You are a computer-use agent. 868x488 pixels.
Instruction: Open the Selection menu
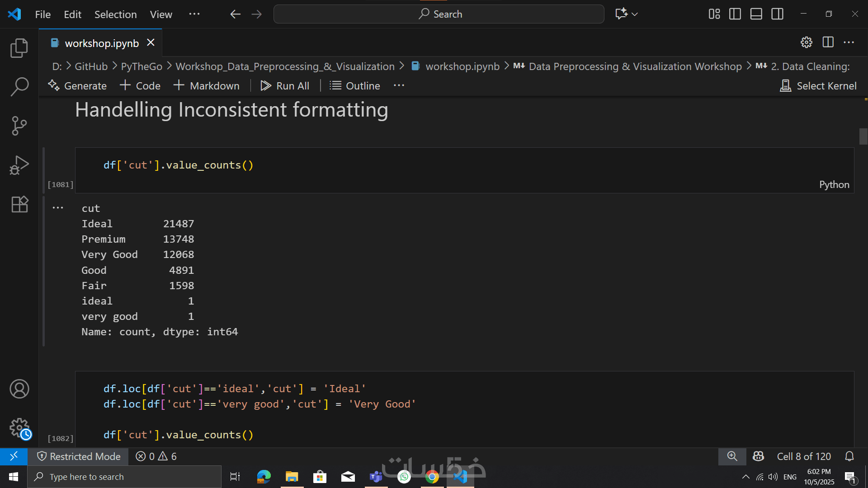point(115,14)
